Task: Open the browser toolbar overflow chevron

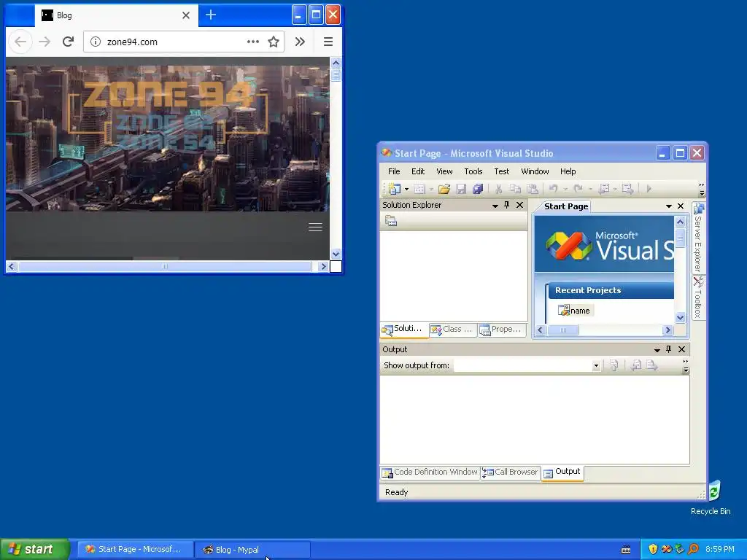Action: click(x=300, y=42)
